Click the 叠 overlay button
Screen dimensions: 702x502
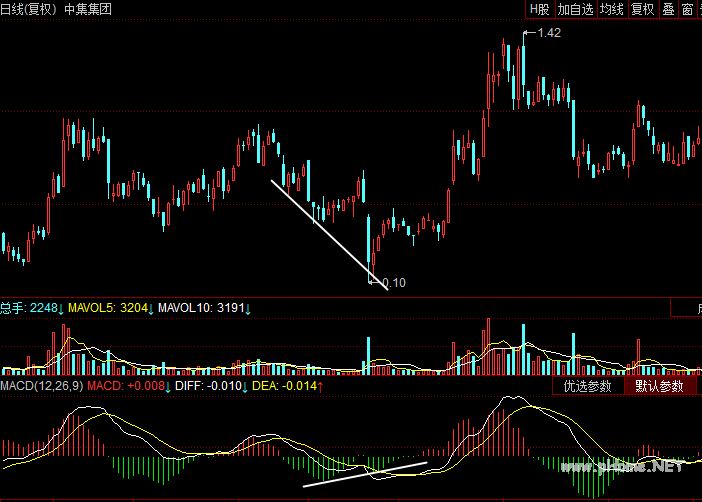[668, 9]
